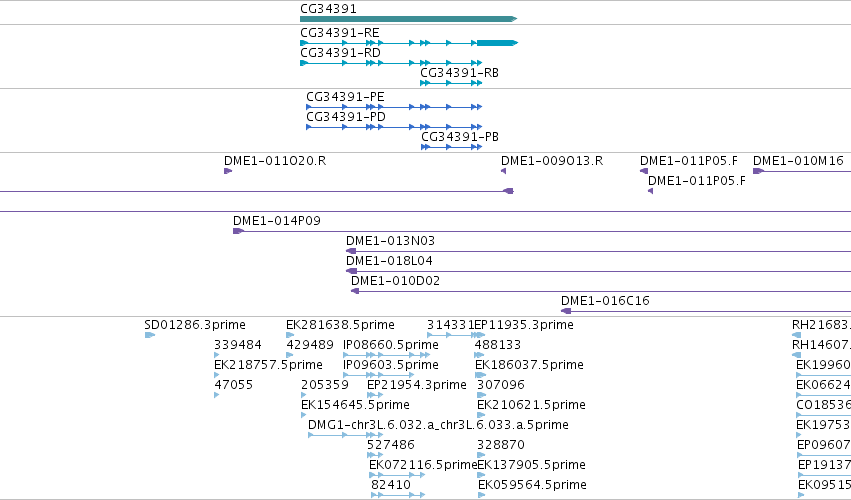Open the IP08660.5prime EST label
The width and height of the screenshot is (851, 500).
pyautogui.click(x=391, y=345)
